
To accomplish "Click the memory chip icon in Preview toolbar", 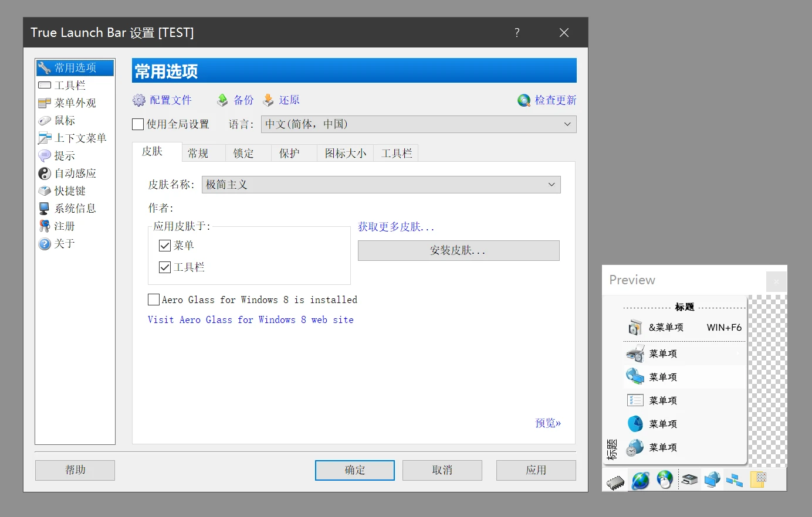I will point(615,481).
